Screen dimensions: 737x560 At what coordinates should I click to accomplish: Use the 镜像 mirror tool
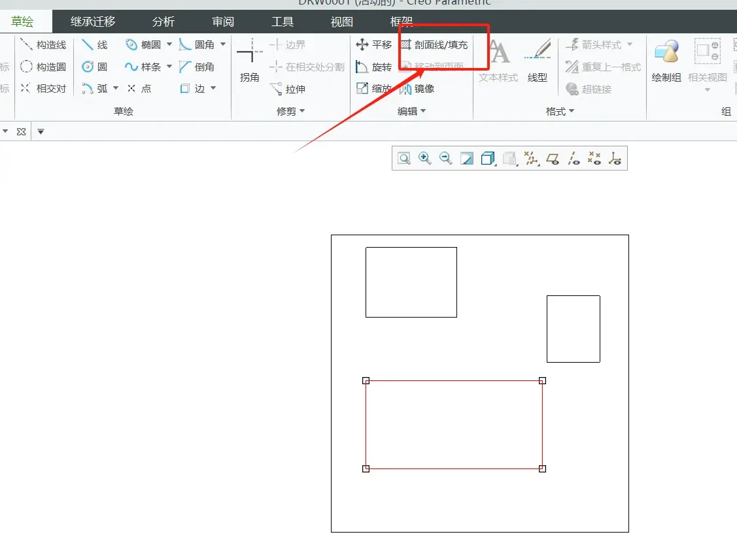pos(417,88)
